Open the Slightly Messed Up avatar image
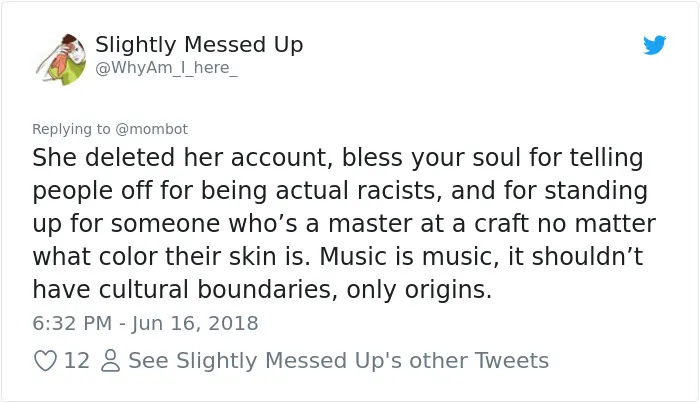The height and width of the screenshot is (403, 700). 61,59
